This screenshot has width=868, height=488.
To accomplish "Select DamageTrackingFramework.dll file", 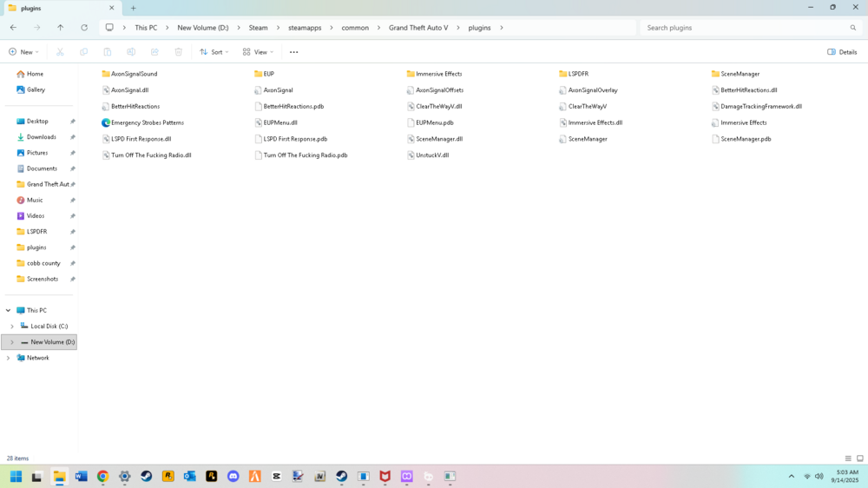I will point(757,106).
